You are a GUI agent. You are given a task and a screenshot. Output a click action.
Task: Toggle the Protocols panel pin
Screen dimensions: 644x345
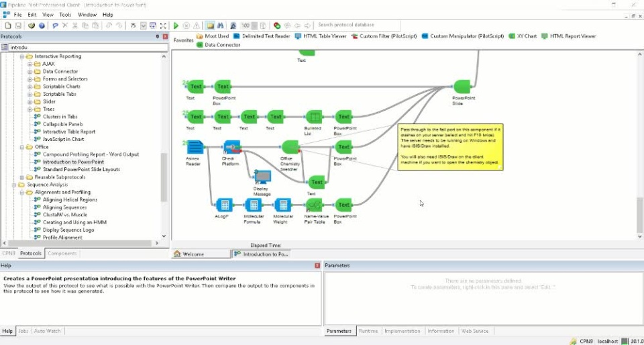point(157,36)
